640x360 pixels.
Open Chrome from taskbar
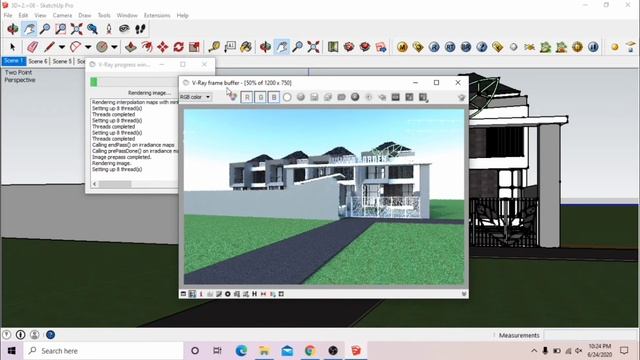pos(310,351)
